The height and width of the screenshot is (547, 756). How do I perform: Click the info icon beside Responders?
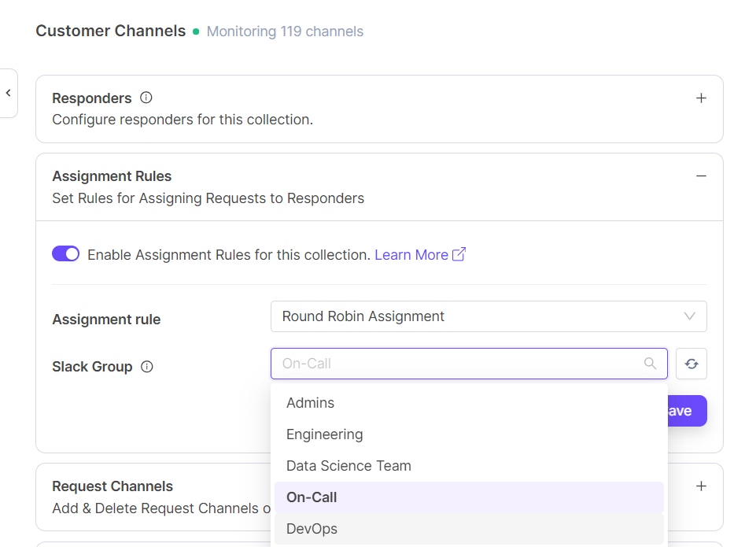coord(146,98)
